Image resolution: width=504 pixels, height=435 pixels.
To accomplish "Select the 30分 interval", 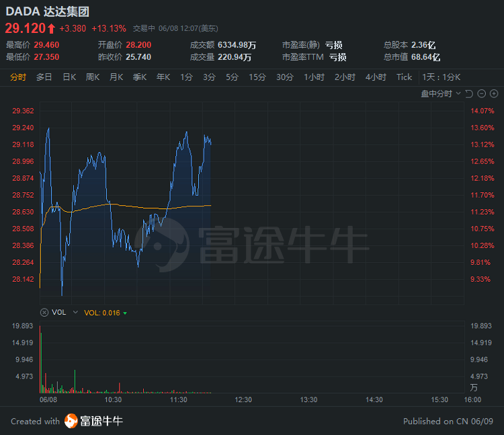I will (285, 77).
